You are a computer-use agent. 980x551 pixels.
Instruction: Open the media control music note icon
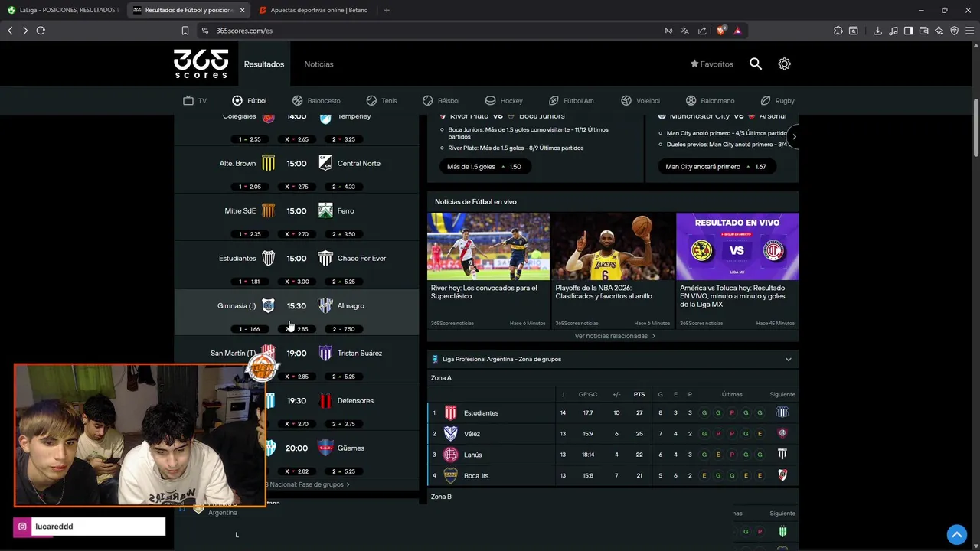tap(893, 31)
